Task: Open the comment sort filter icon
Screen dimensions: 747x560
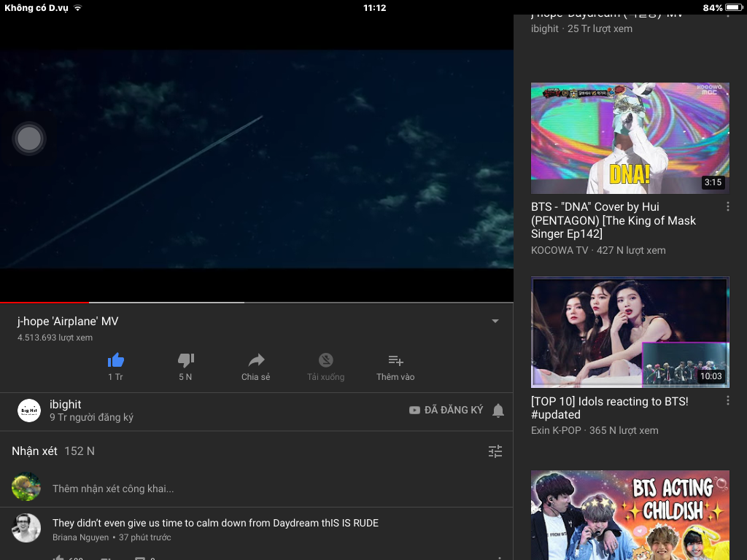Action: pos(495,451)
